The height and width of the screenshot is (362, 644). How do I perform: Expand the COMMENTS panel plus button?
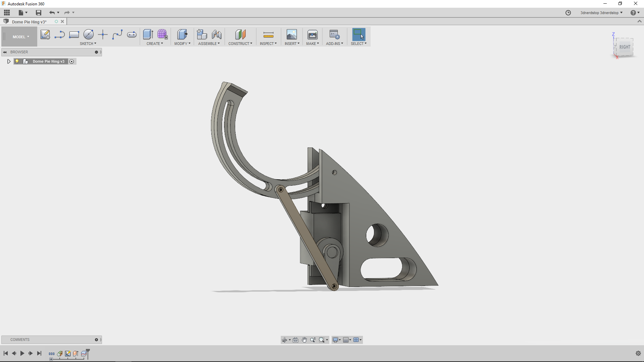point(96,340)
